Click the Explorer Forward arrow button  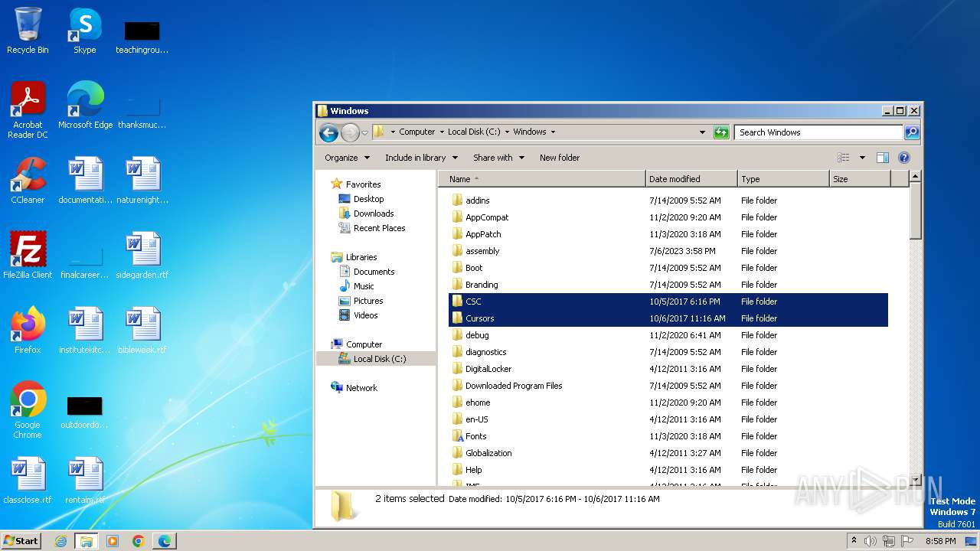tap(350, 132)
